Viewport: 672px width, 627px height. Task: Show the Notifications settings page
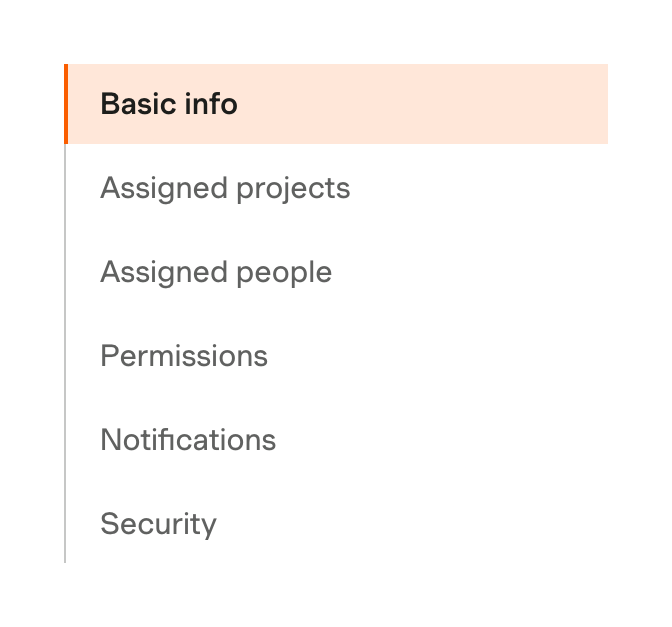point(188,440)
